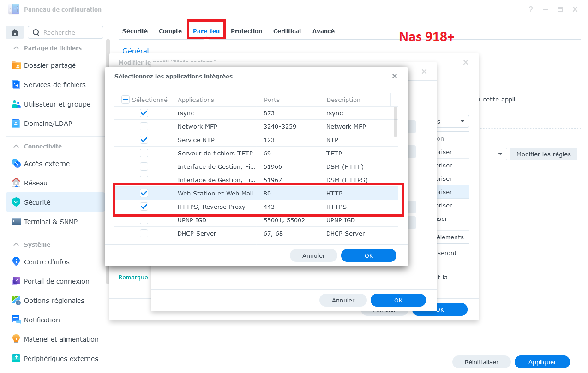The width and height of the screenshot is (588, 373).
Task: Click Annuler in the middle rule dialog
Action: pos(343,300)
